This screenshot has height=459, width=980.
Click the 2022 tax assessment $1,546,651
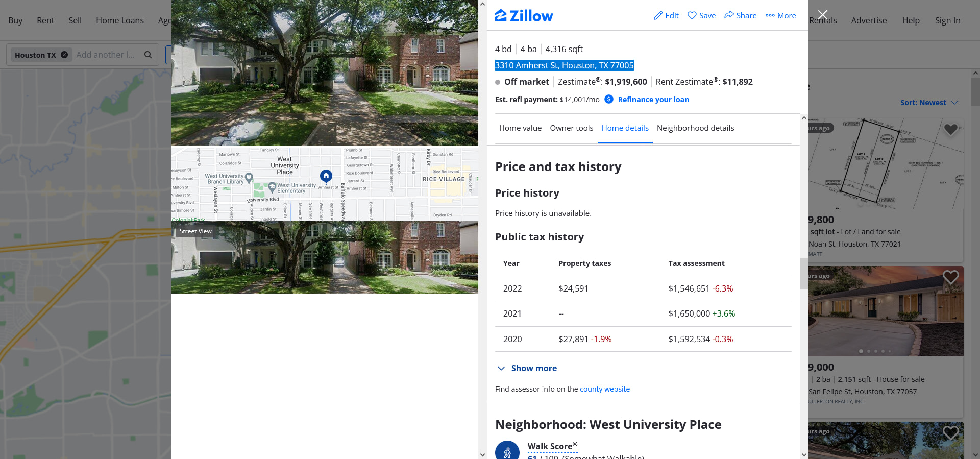(689, 288)
